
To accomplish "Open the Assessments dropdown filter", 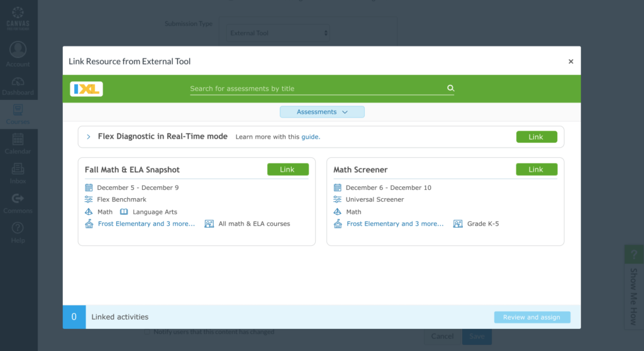I will (x=322, y=112).
